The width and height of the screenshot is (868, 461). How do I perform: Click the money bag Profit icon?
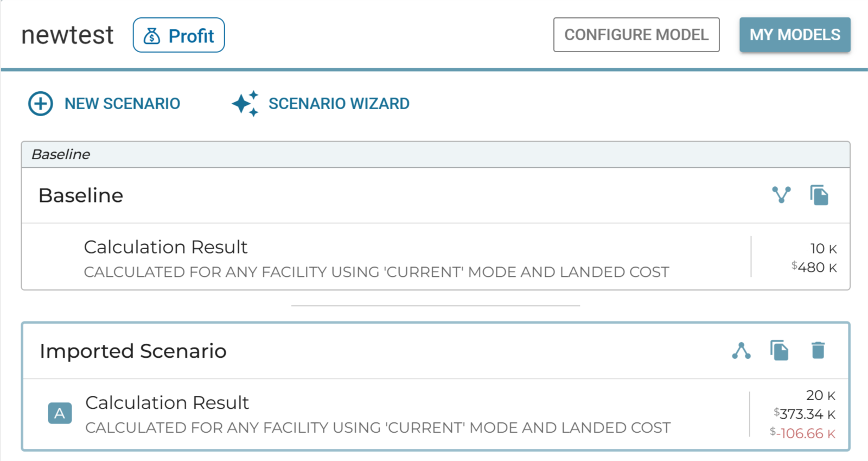tap(152, 36)
